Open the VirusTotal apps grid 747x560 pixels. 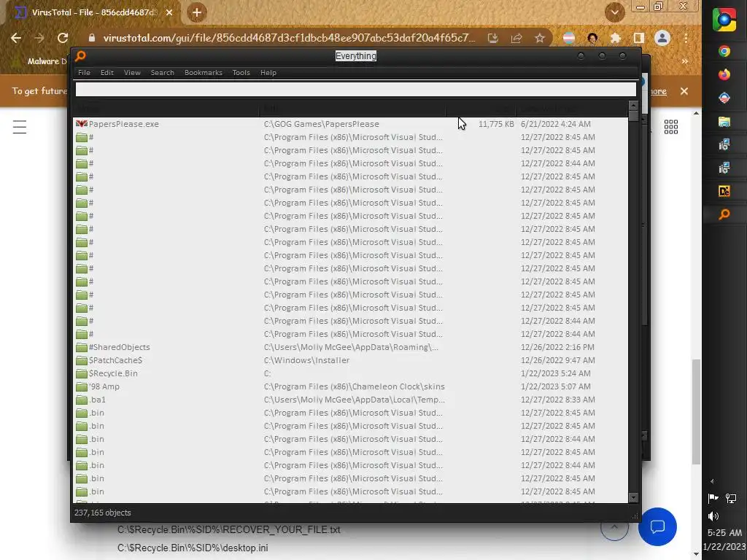[671, 127]
